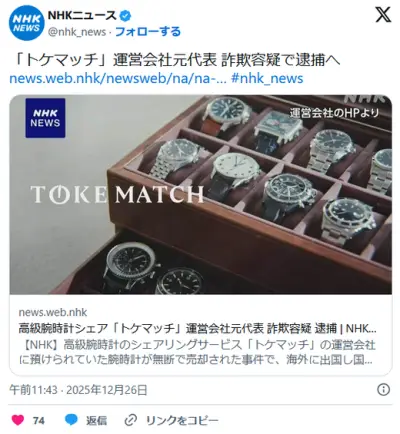Open the post timestamp 午前11:43 2025年12月26日
Screen dimensions: 400x434
tap(78, 390)
